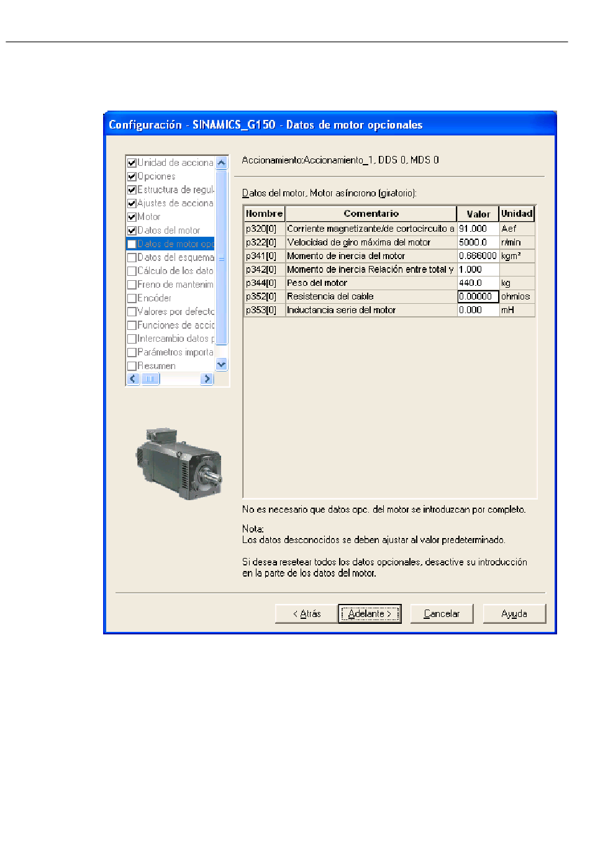Edit the p322[0] value 5000.0
Viewport: 590px width, 868px height.
[478, 242]
